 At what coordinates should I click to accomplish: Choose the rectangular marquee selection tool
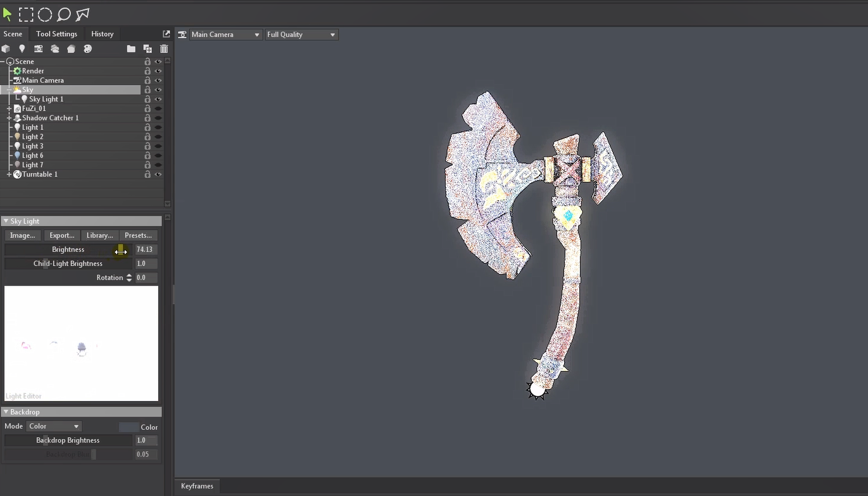click(x=26, y=14)
